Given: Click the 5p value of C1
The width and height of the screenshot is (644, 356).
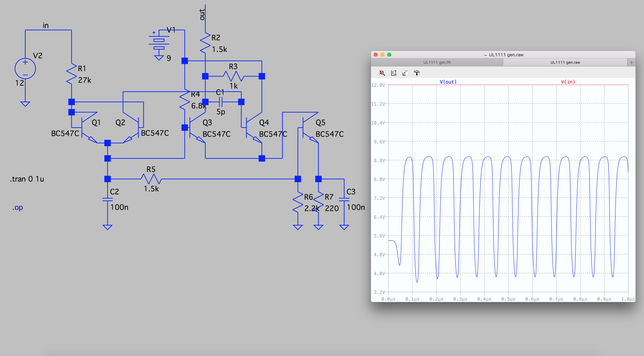Looking at the screenshot, I should (221, 112).
